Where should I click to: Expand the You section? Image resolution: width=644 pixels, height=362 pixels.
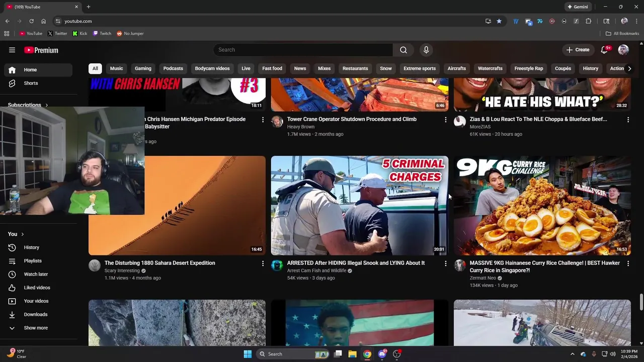(16, 234)
